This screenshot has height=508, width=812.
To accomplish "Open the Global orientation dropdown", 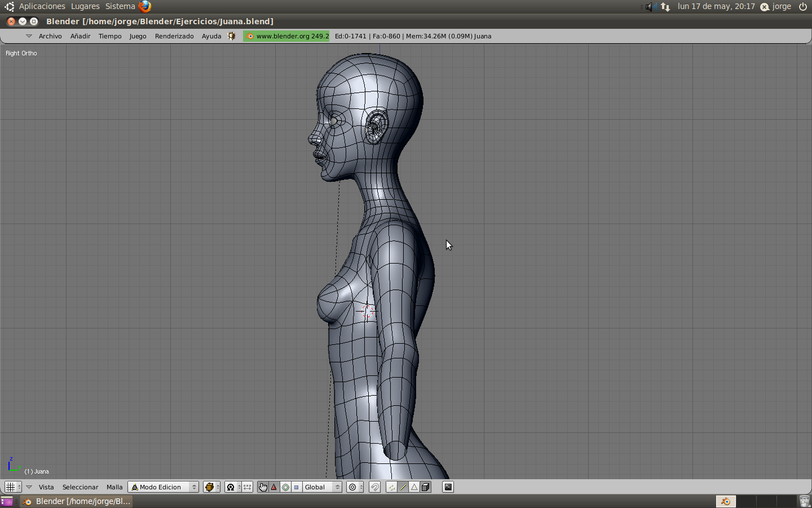I will (x=322, y=487).
